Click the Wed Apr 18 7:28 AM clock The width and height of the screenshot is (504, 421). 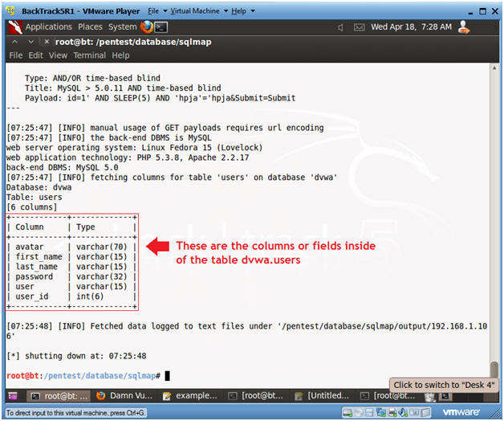tap(411, 27)
